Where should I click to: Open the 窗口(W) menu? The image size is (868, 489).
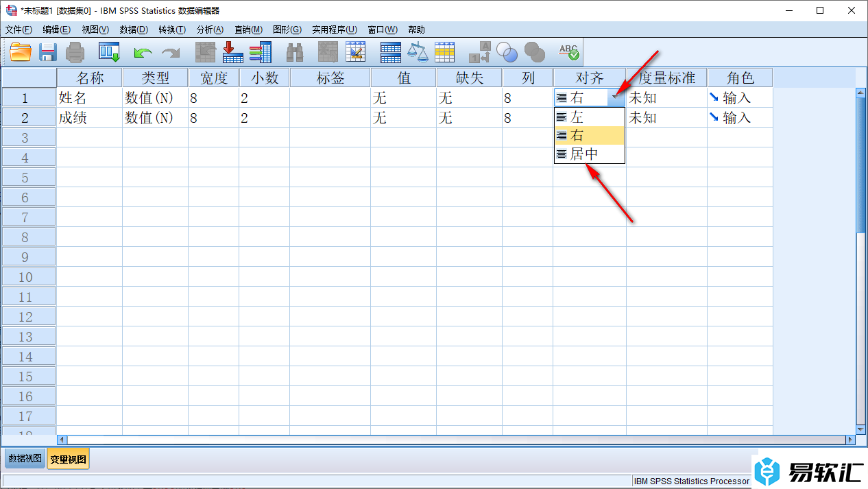tap(383, 29)
